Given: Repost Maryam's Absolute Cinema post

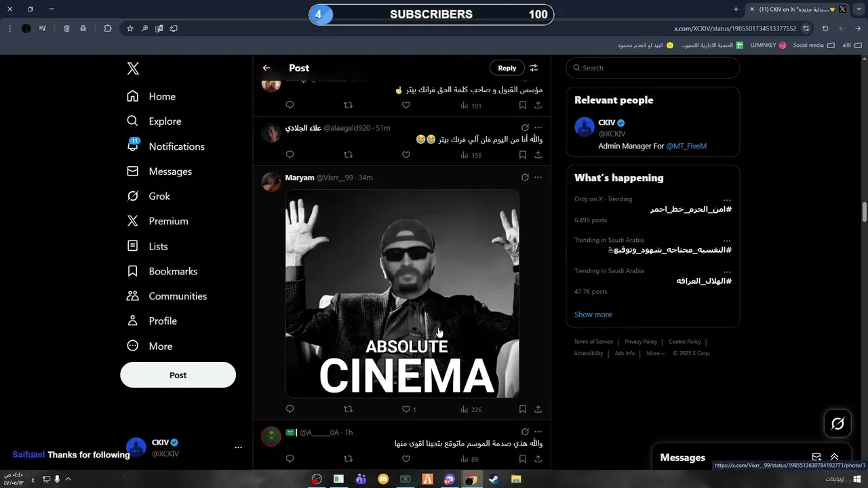Looking at the screenshot, I should 348,409.
